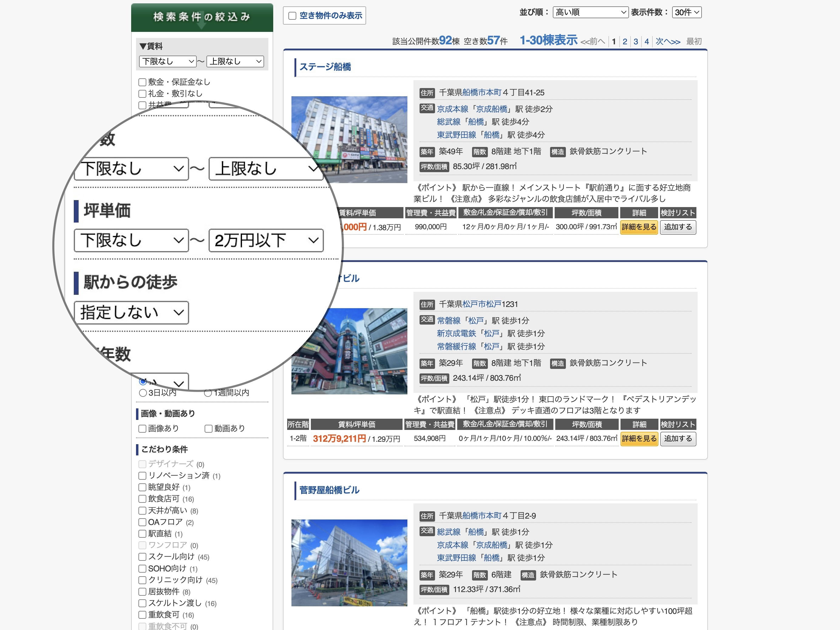Enable the 飲食店可 condition filter
This screenshot has width=840, height=630.
[143, 499]
